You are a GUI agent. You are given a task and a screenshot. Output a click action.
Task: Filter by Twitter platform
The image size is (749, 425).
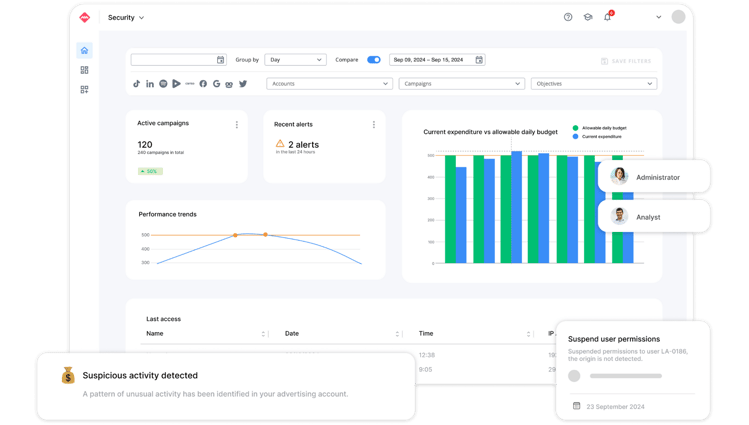pos(243,84)
